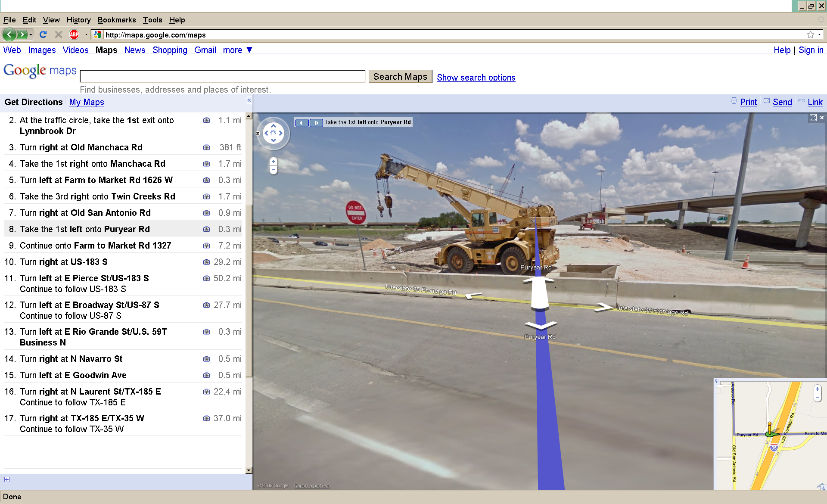
Task: Open the History menu
Action: click(x=78, y=20)
